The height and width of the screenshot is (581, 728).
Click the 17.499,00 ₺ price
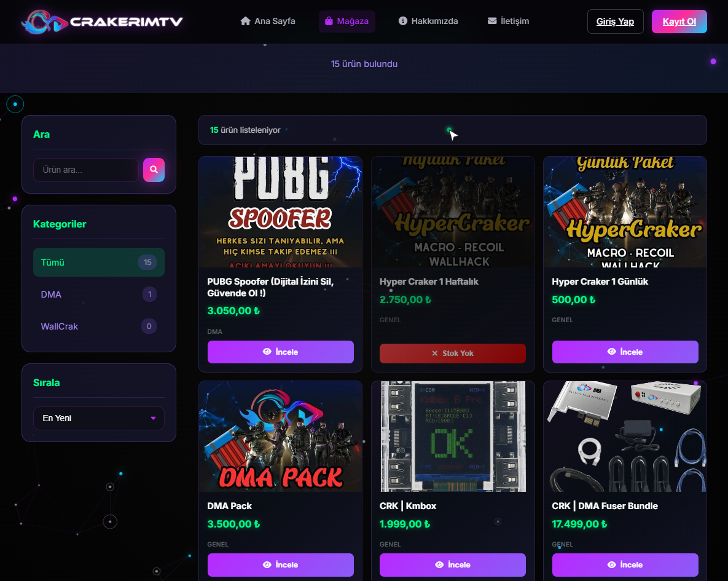pyautogui.click(x=579, y=524)
